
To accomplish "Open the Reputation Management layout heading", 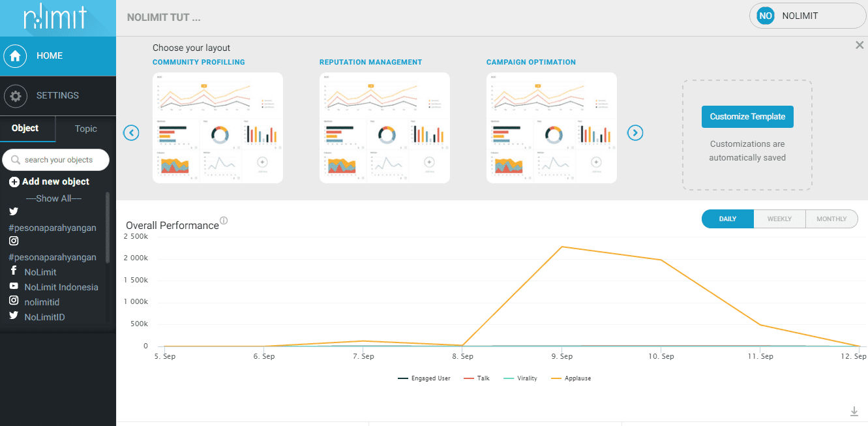I will point(371,63).
